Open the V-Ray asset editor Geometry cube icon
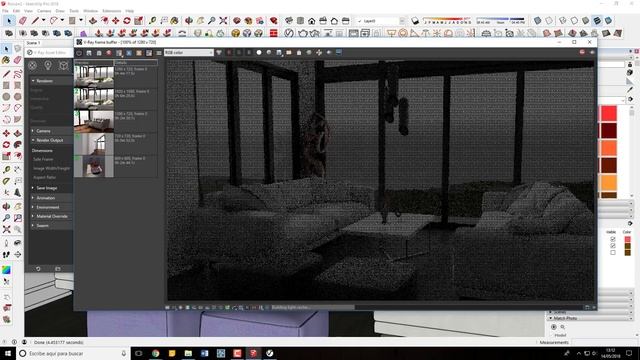 [63, 65]
